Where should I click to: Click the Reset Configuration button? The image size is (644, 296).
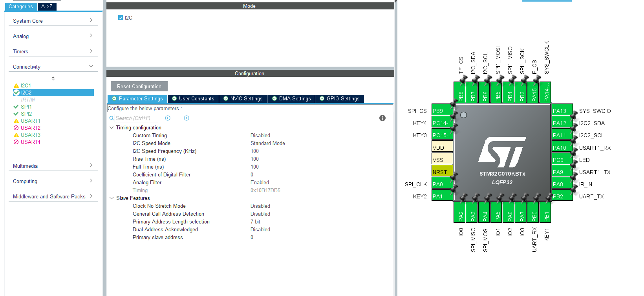coord(139,86)
